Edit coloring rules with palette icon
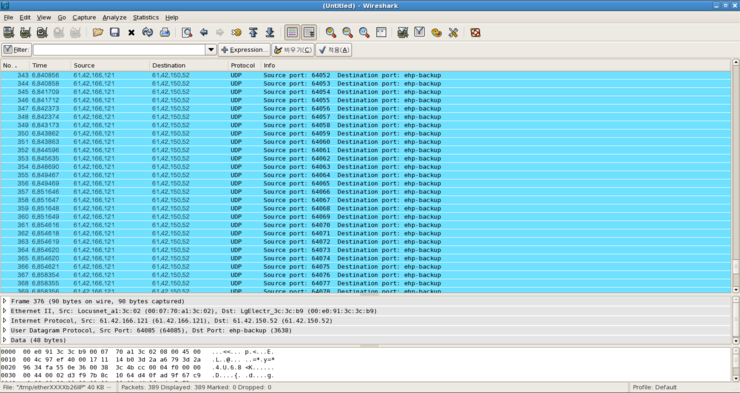This screenshot has height=393, width=740. pos(437,33)
